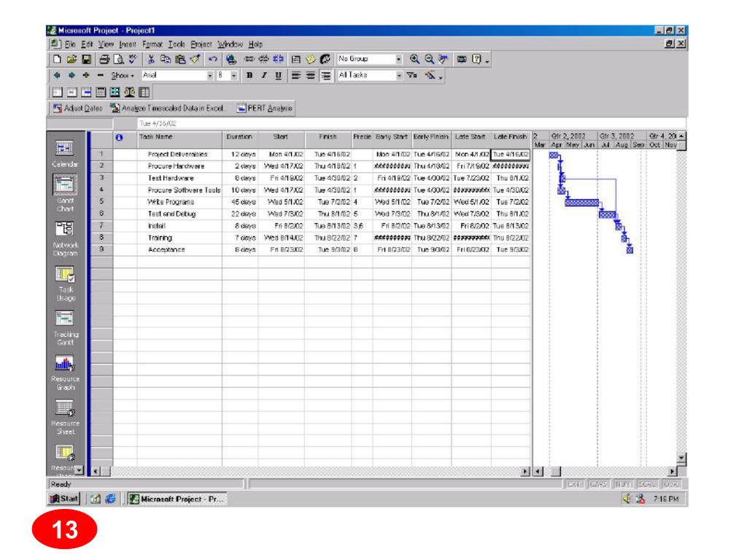
Task: Open Task Information icon
Action: click(296, 59)
